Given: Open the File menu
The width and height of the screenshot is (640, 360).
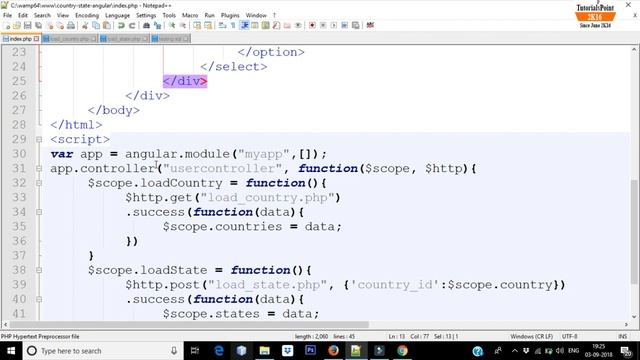Looking at the screenshot, I should tap(7, 15).
